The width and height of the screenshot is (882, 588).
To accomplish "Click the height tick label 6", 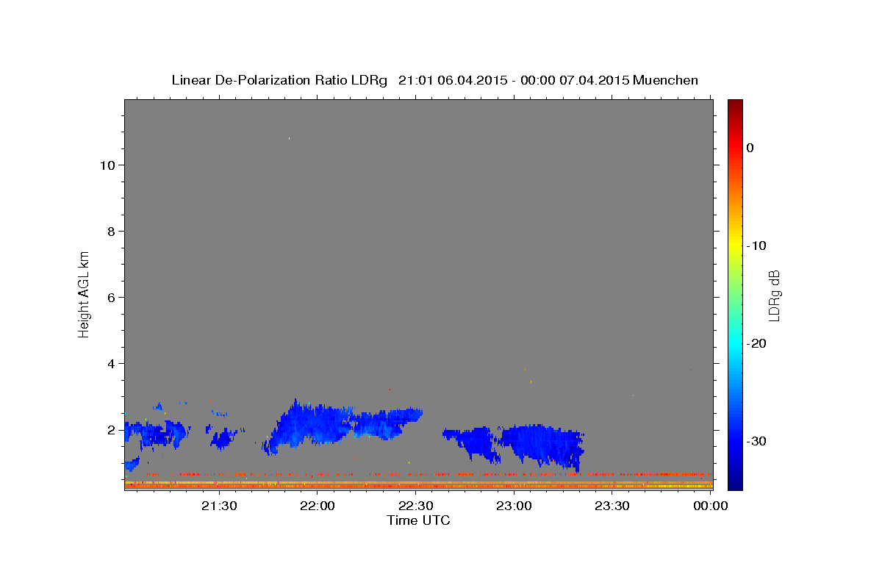I will coord(111,298).
